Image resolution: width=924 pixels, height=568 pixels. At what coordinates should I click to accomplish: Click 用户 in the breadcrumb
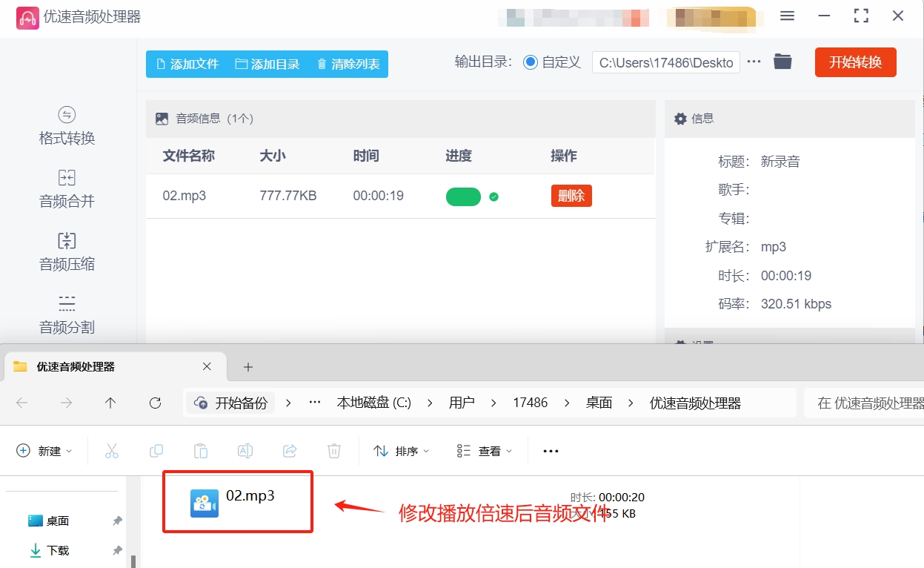tap(462, 403)
